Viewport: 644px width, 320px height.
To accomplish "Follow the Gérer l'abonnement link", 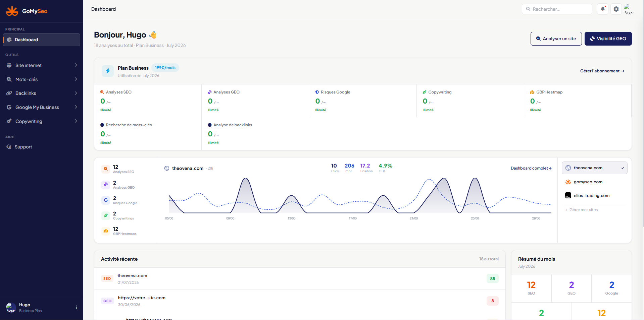I will tap(602, 71).
